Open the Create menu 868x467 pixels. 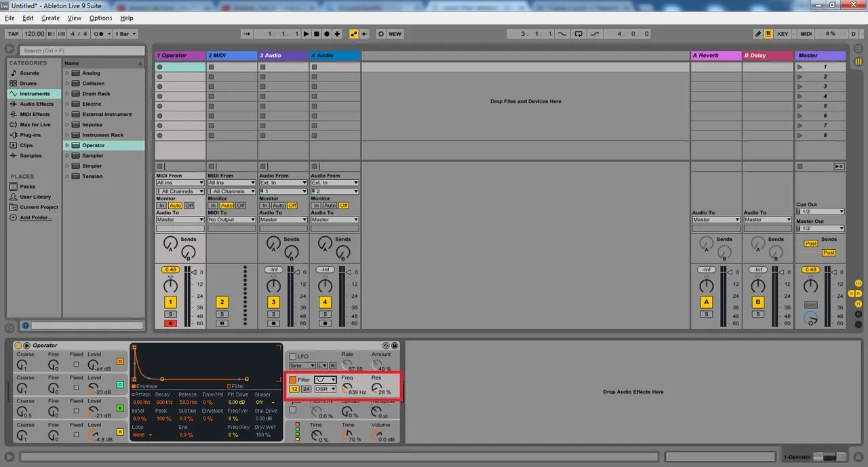51,18
